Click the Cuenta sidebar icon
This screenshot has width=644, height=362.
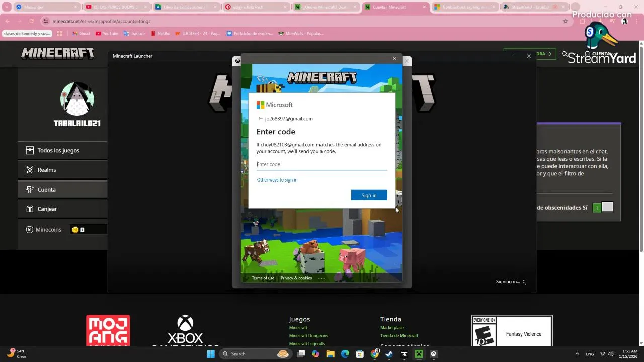click(x=30, y=190)
